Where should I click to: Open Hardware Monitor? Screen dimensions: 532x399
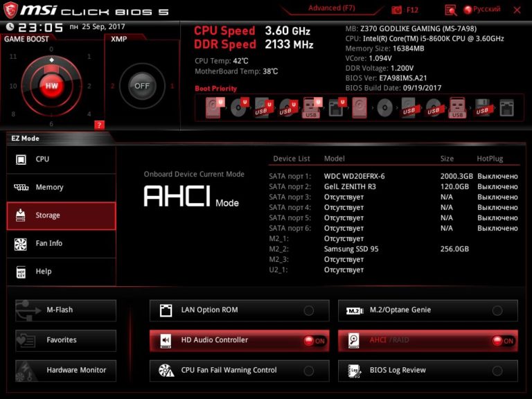pos(66,371)
